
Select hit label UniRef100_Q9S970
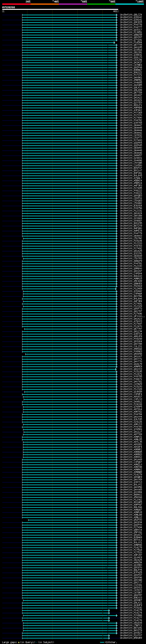coord(131,568)
